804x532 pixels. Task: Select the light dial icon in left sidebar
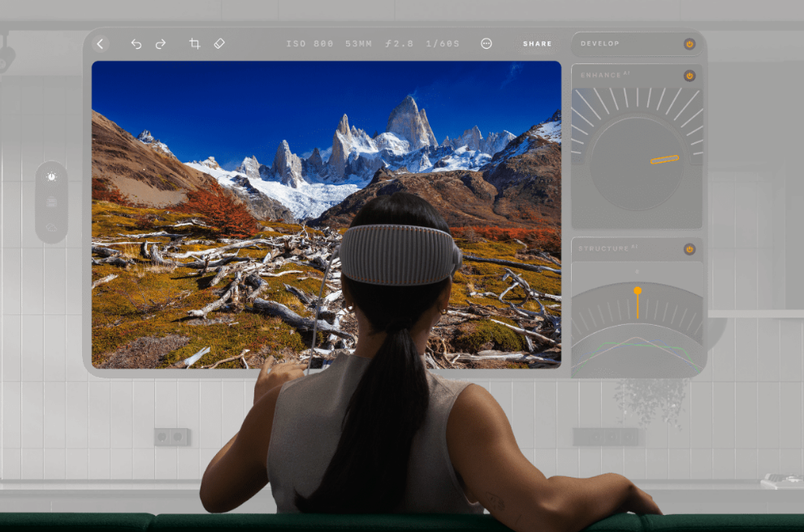tap(51, 176)
